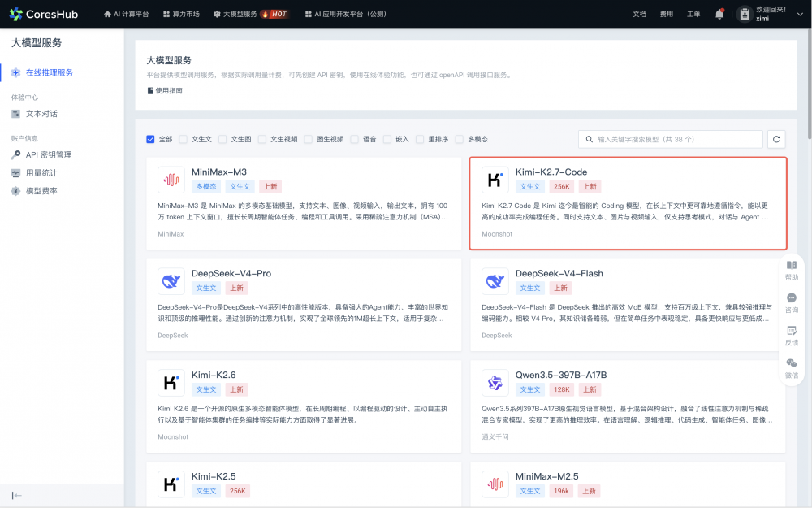Open the notification bell
This screenshot has width=812, height=508.
719,14
